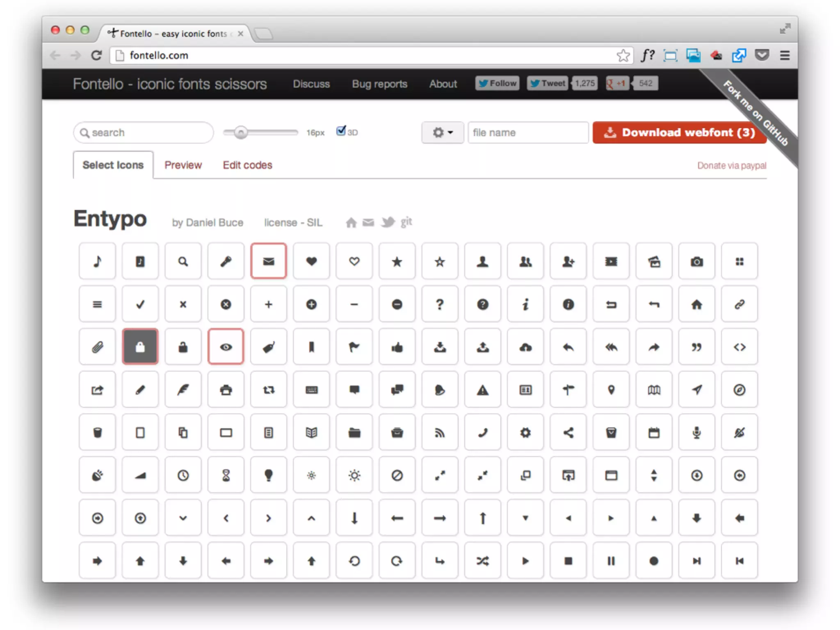Image resolution: width=840 pixels, height=630 pixels.
Task: Deselect the selected mail envelope icon
Action: 268,261
